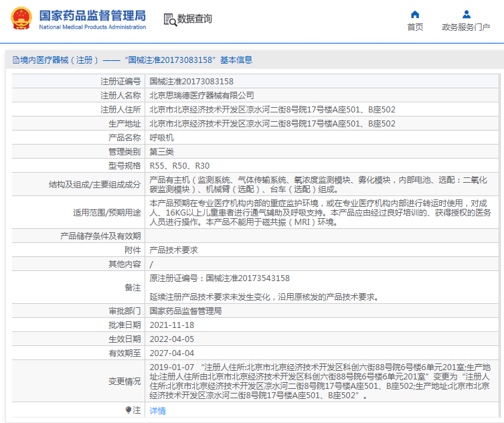Open the 首页 home page link

415,27
